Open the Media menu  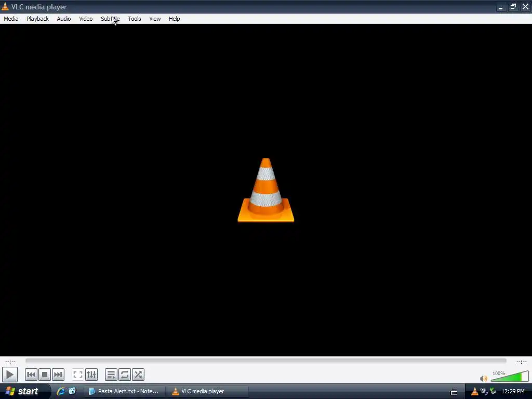click(x=11, y=19)
